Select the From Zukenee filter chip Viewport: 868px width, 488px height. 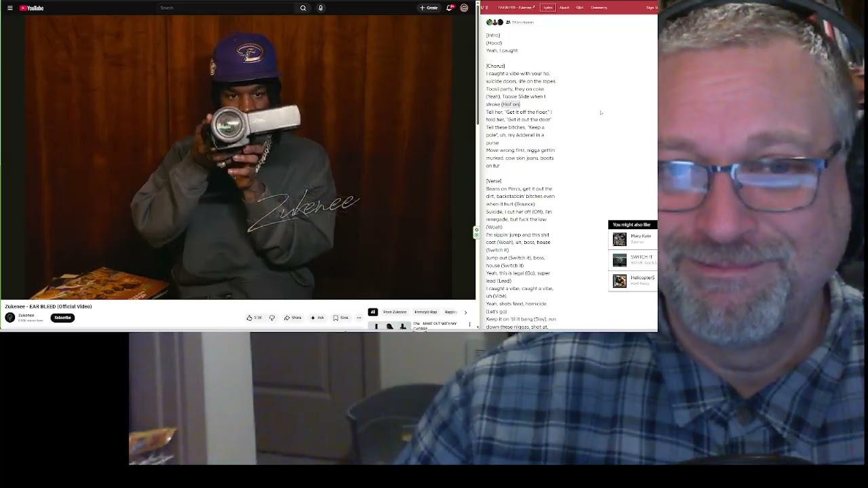(x=395, y=312)
